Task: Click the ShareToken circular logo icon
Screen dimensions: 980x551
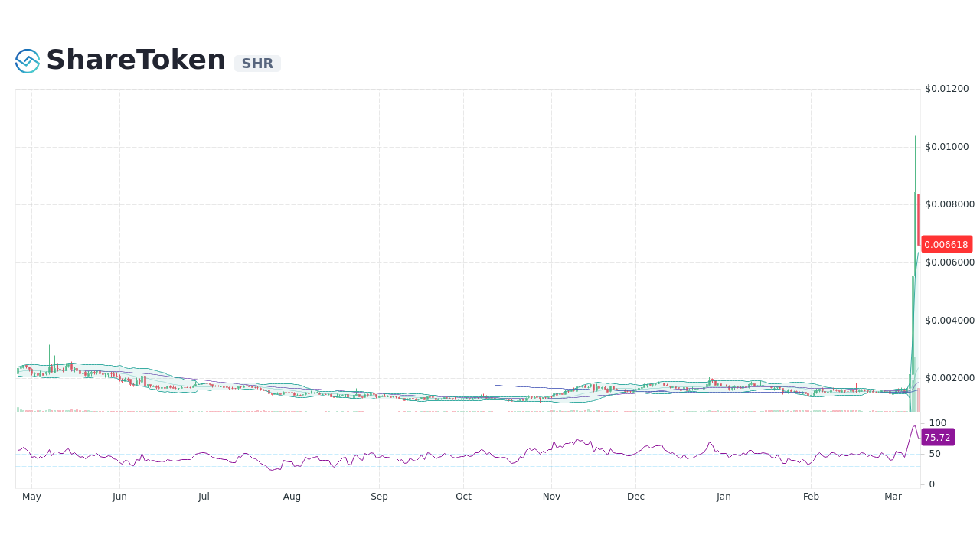Action: pos(26,60)
